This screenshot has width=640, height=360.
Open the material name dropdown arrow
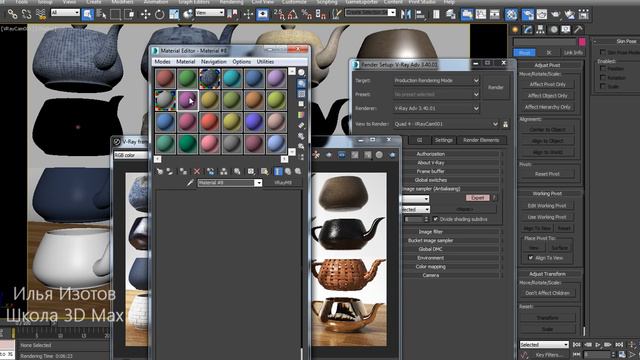[x=258, y=183]
